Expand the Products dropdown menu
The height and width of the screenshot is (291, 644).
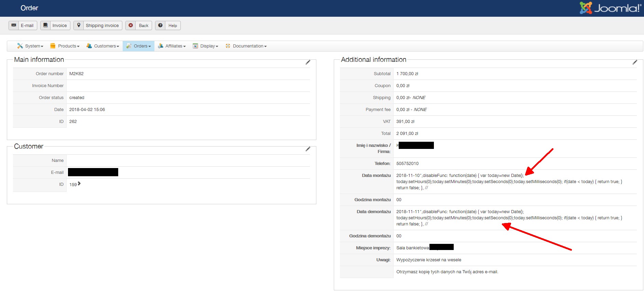65,46
